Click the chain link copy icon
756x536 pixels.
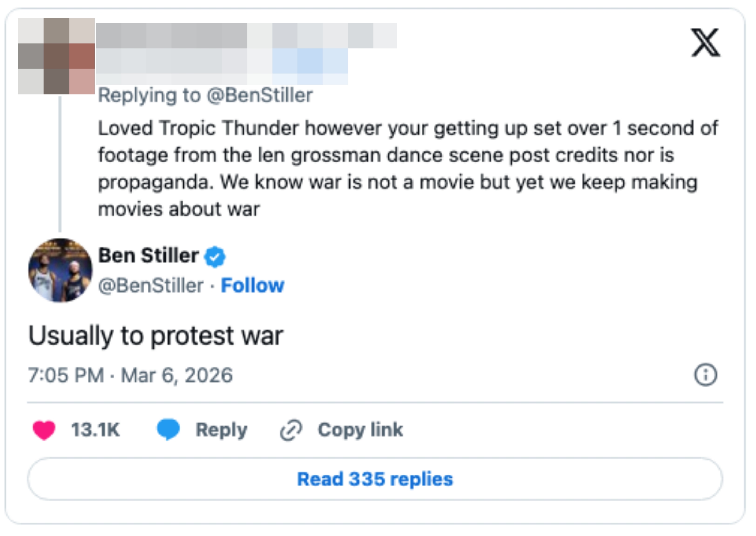(291, 430)
